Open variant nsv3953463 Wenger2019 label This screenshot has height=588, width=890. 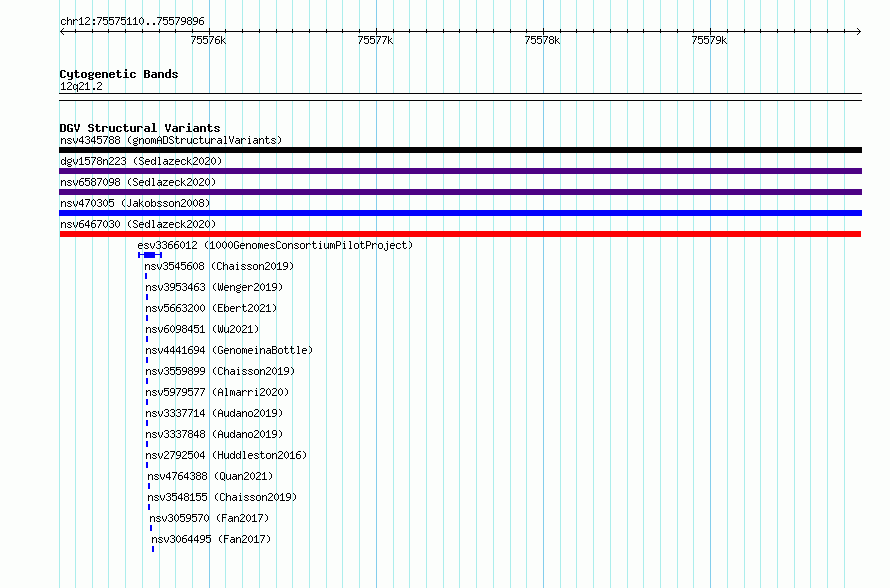point(214,287)
